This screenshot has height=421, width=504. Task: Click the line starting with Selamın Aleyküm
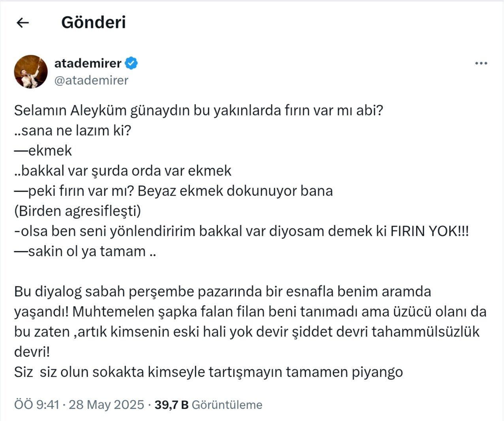coord(198,110)
